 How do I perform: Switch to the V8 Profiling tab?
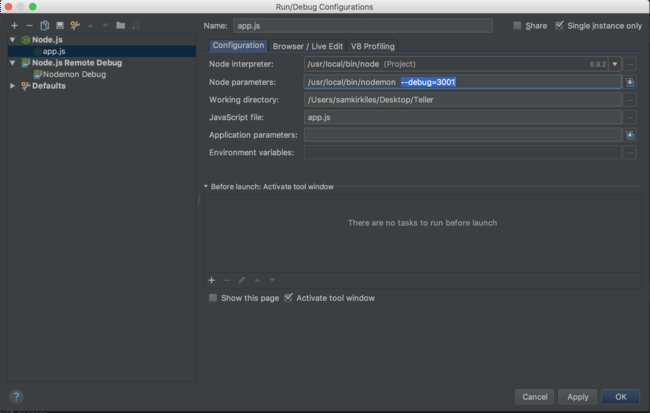(x=373, y=46)
